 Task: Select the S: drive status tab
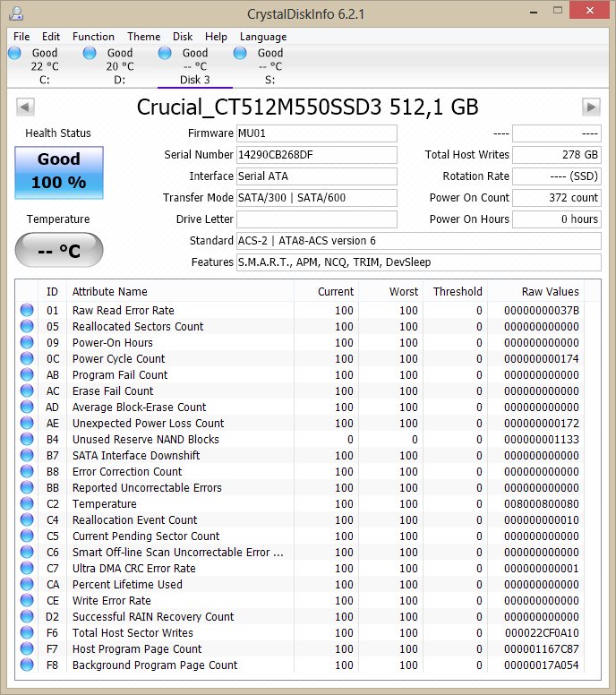click(x=269, y=66)
